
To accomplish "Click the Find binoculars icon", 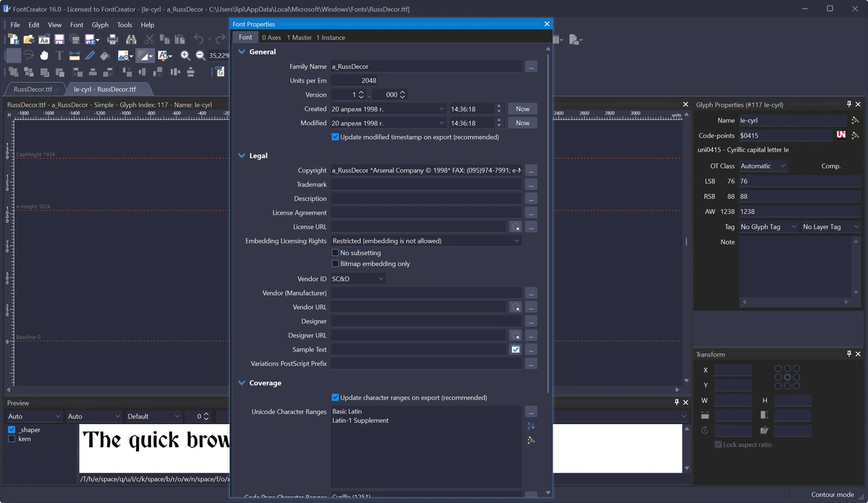I will coord(131,39).
